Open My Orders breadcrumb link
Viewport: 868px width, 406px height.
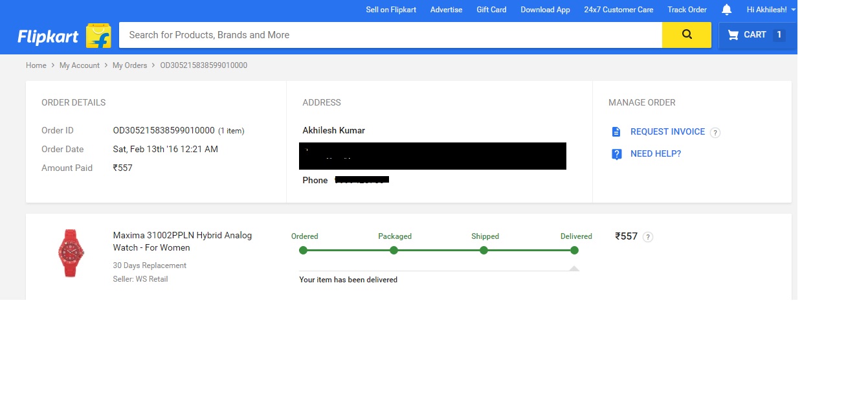130,65
